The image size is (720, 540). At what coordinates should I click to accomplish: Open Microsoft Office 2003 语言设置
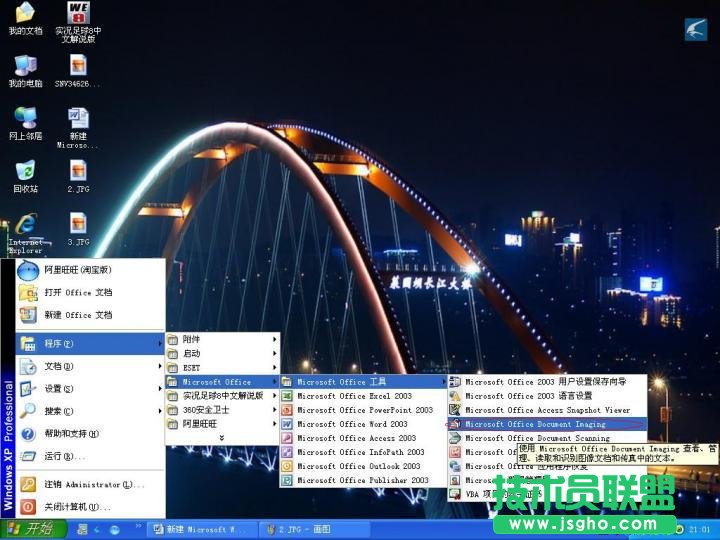pos(547,396)
